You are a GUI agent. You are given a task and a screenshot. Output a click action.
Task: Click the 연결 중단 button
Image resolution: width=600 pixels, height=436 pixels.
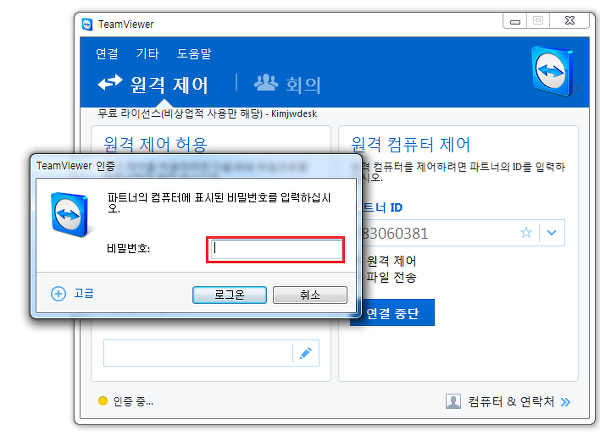pyautogui.click(x=392, y=313)
